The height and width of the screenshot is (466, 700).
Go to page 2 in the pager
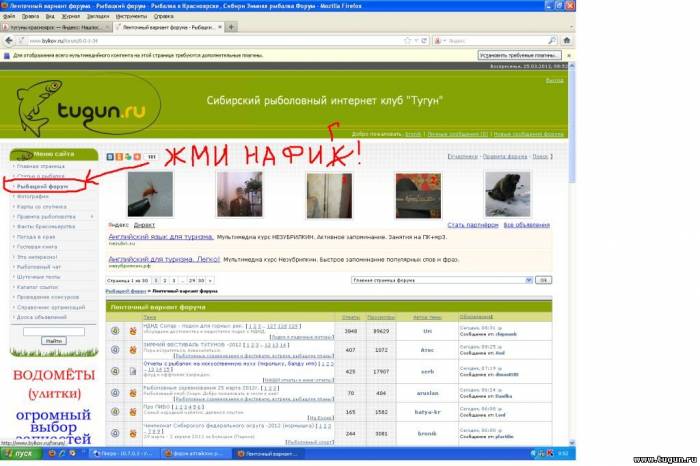coord(165,281)
